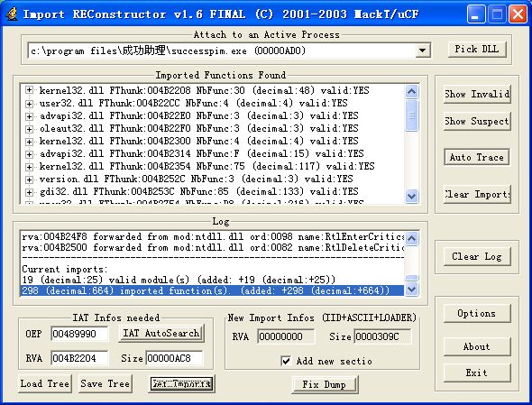The height and width of the screenshot is (405, 532).
Task: Expand the advapi32.dll FThunk:004B2314 node
Action: coord(29,153)
